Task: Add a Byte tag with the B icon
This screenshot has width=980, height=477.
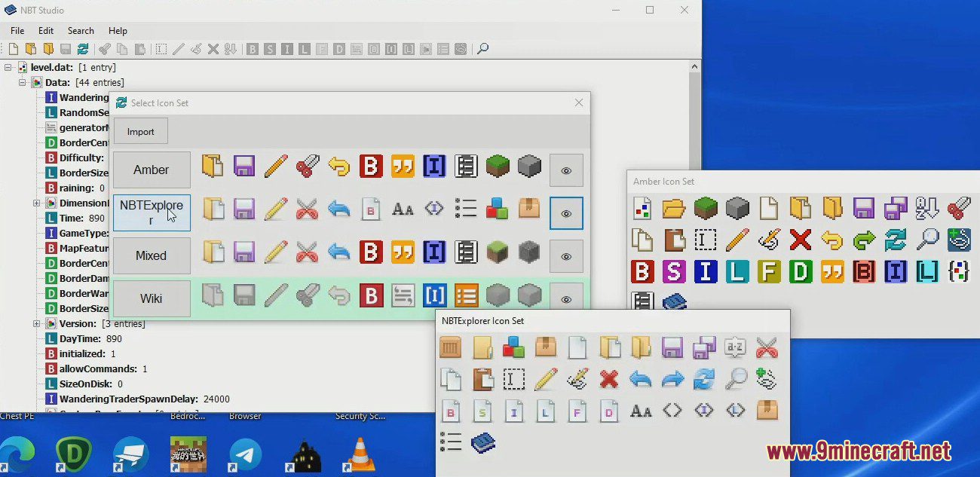Action: point(253,49)
